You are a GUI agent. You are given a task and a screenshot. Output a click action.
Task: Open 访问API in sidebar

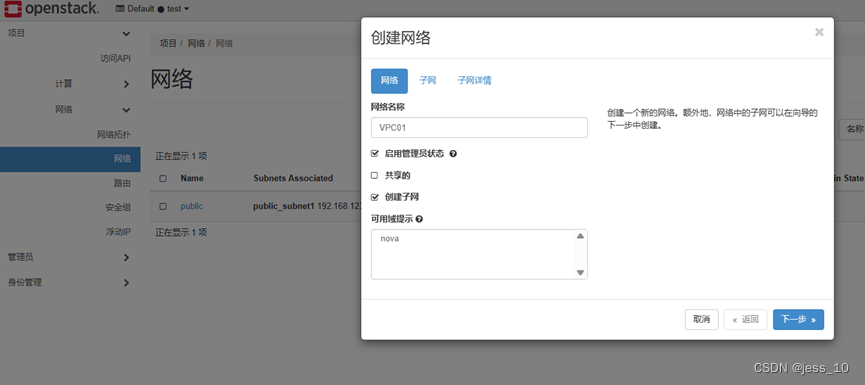click(115, 58)
